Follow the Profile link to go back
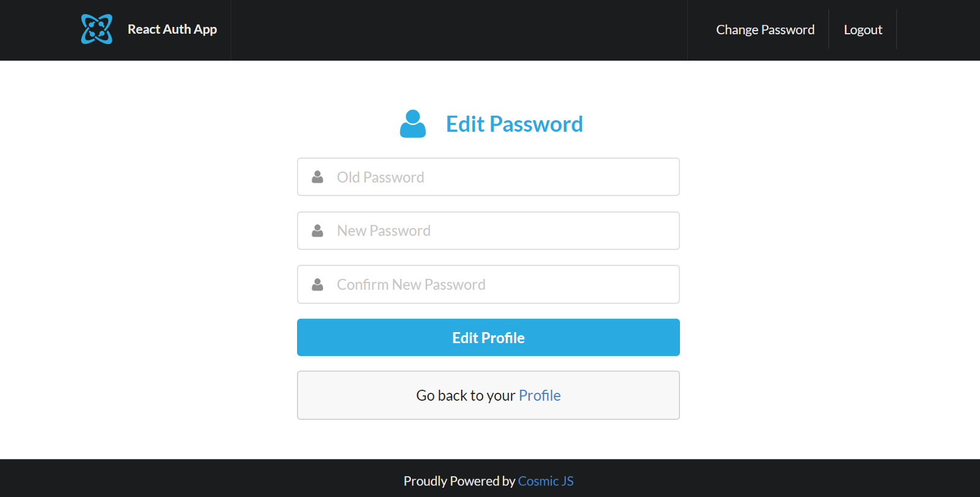Viewport: 980px width, 497px height. click(x=540, y=396)
